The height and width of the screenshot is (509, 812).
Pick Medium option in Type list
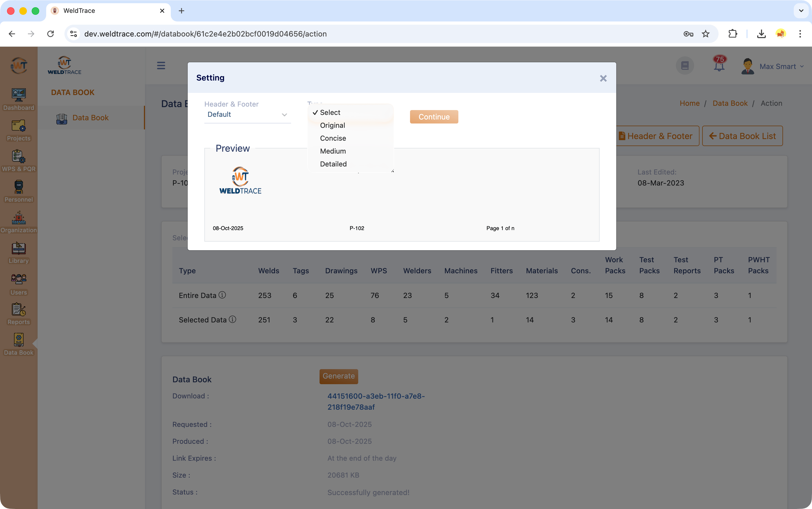[x=333, y=151]
